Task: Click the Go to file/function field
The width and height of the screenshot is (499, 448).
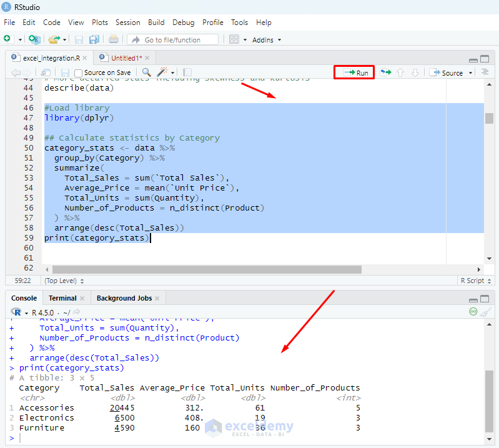Action: 173,40
